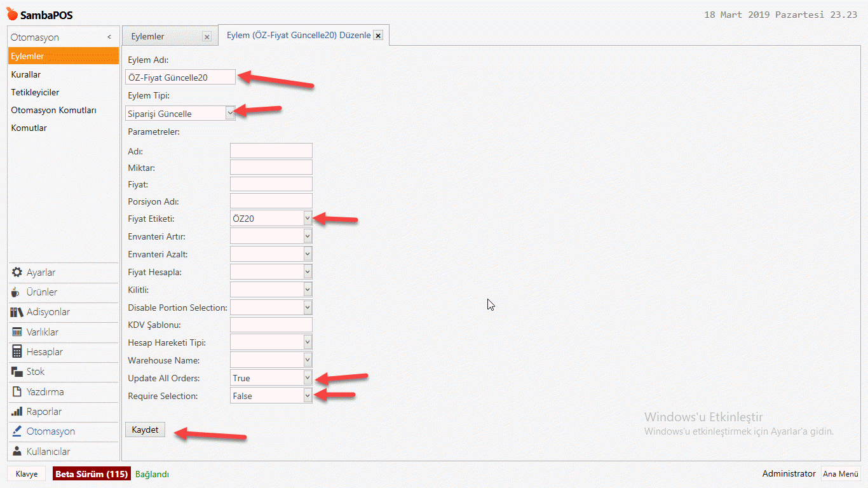Close the Eylem Düzenle tab

click(378, 36)
